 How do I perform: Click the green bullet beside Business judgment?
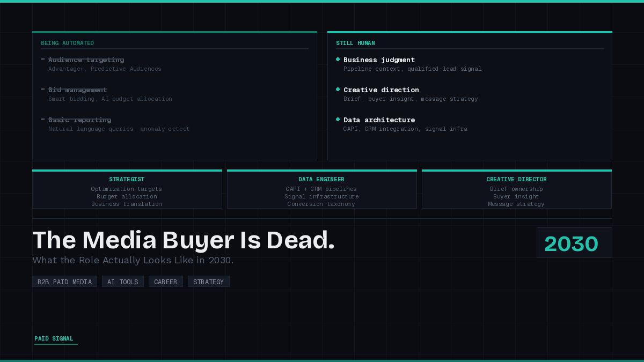(x=338, y=60)
